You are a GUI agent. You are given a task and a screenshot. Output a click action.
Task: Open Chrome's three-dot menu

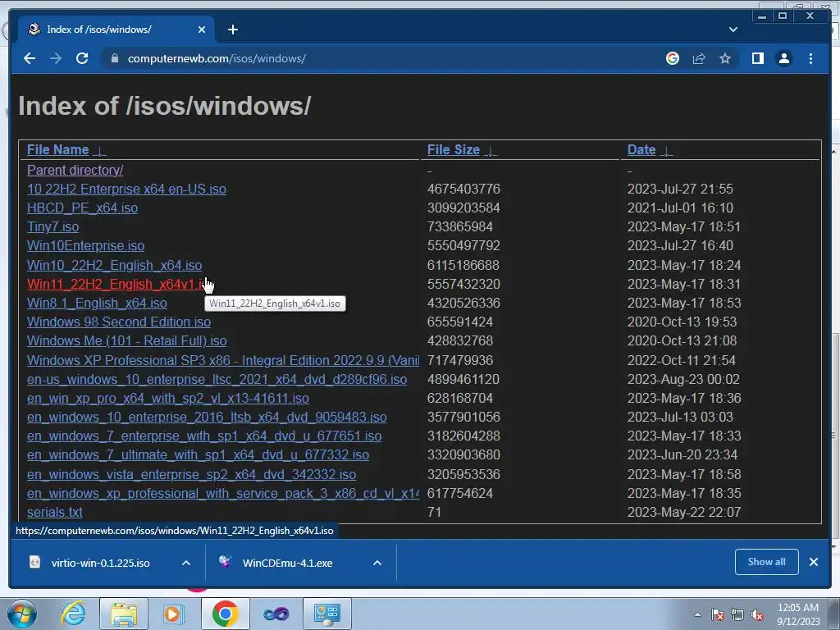(810, 58)
